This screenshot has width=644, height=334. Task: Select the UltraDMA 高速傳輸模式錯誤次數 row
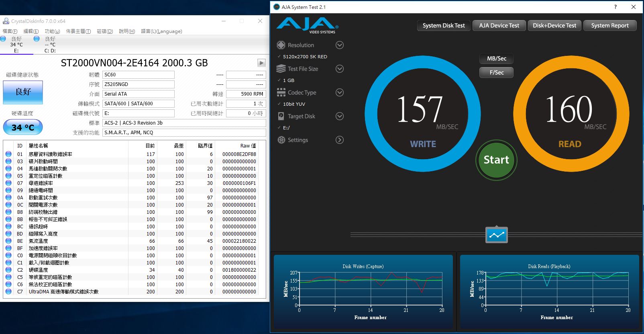pos(131,291)
